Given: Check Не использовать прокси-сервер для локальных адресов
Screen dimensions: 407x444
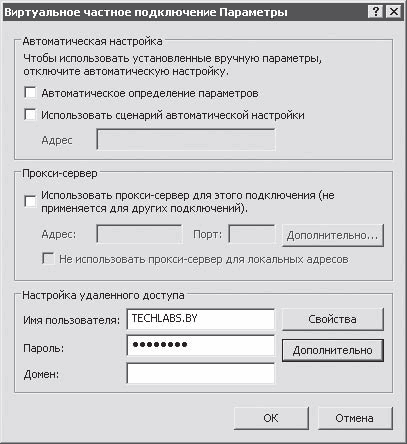Looking at the screenshot, I should (x=48, y=259).
